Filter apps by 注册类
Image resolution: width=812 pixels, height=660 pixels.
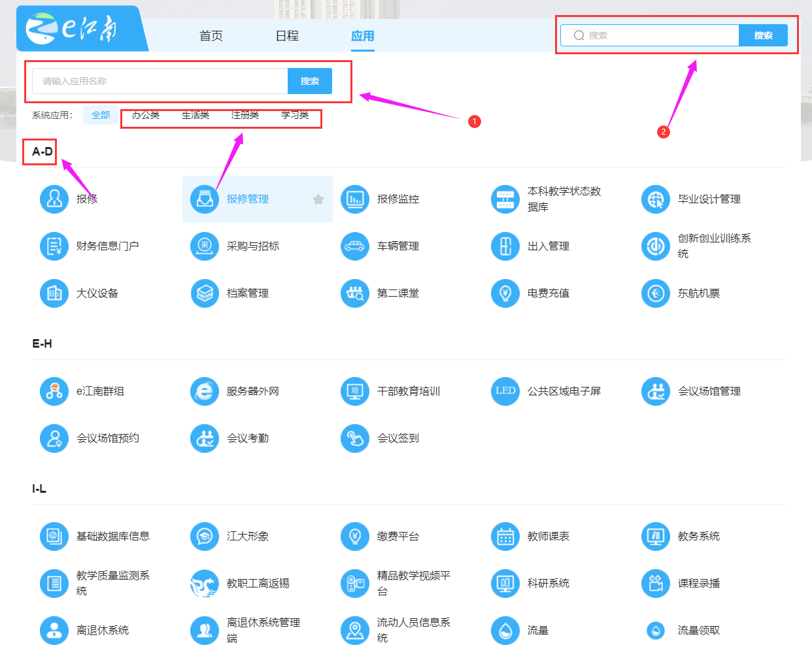tap(245, 115)
